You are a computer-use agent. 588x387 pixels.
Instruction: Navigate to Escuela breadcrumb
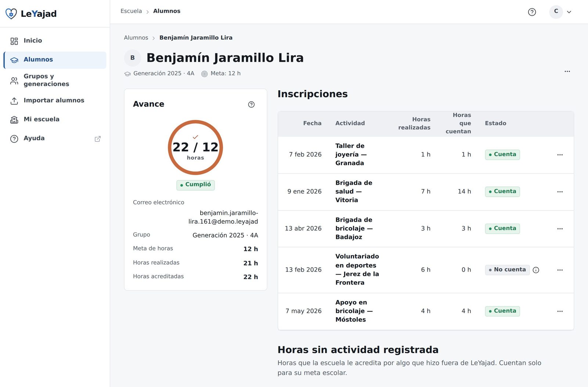pyautogui.click(x=131, y=11)
